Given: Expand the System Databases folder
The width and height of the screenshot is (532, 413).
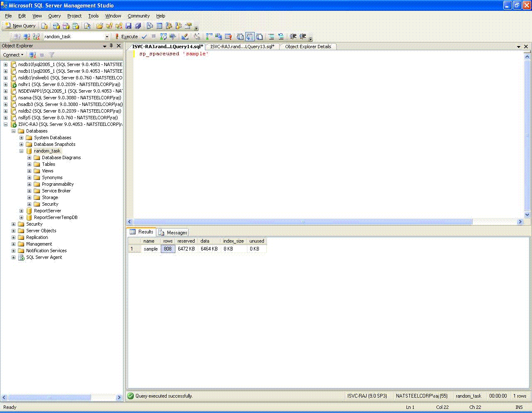Looking at the screenshot, I should pos(22,138).
